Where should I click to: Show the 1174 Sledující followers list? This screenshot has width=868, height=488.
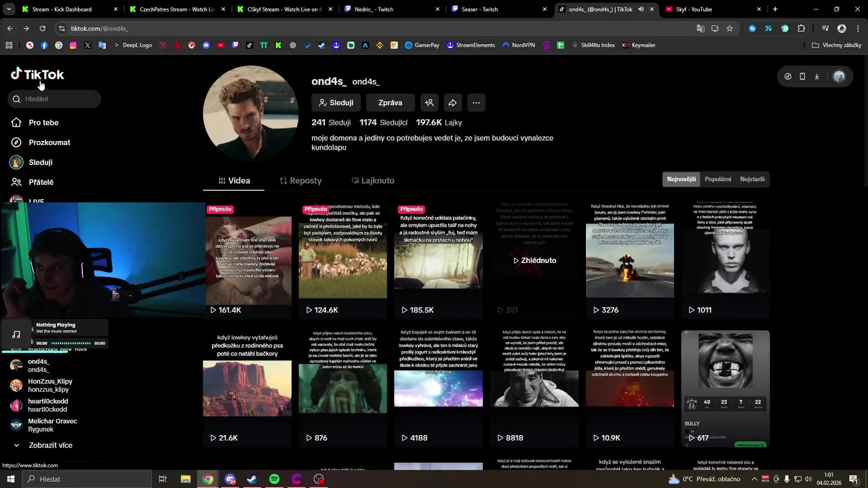pyautogui.click(x=383, y=123)
